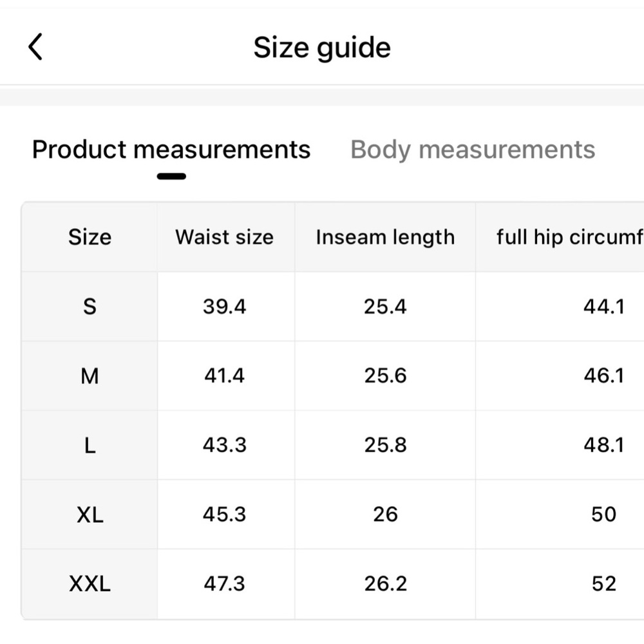
Task: Select the XL size row label
Action: pos(90,514)
